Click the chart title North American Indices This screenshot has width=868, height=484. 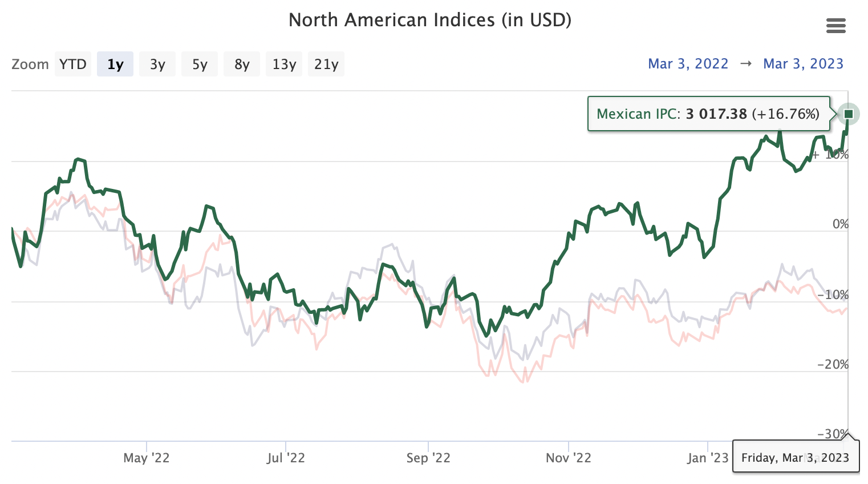(x=430, y=20)
